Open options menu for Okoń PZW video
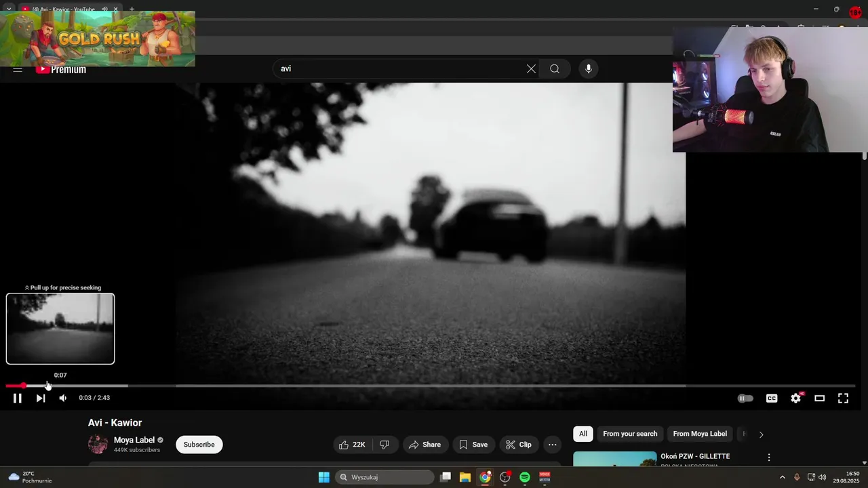Image resolution: width=868 pixels, height=488 pixels. (769, 457)
